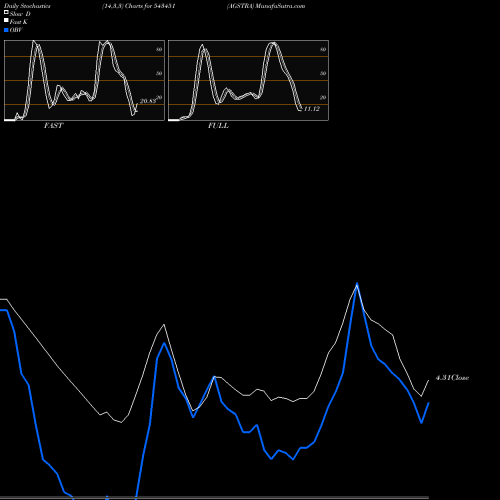Screen dimensions: 500x500
Task: Click the MunafaSutra.com label
Action: pos(280,6)
